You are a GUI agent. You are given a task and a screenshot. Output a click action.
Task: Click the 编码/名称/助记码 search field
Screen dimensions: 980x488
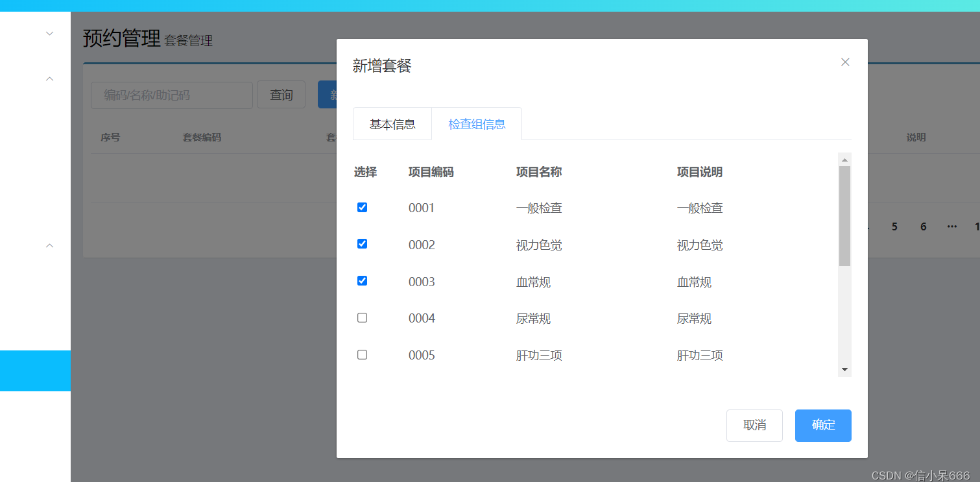[x=171, y=95]
